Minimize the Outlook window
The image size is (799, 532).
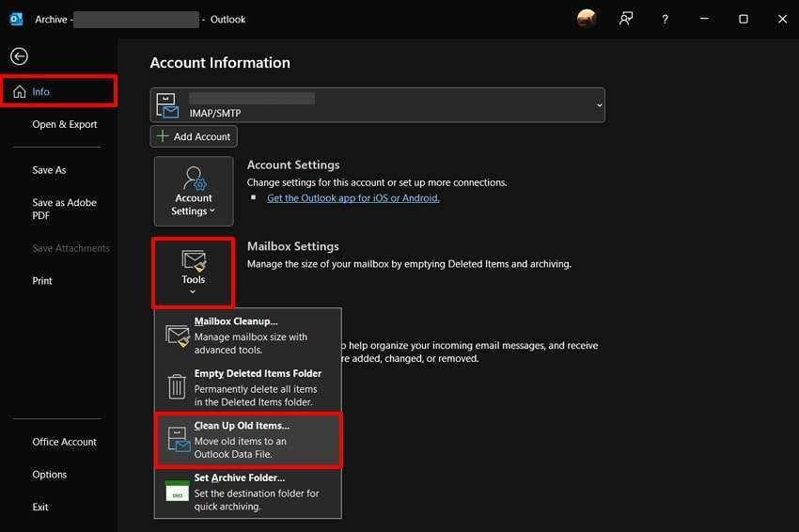pyautogui.click(x=704, y=19)
